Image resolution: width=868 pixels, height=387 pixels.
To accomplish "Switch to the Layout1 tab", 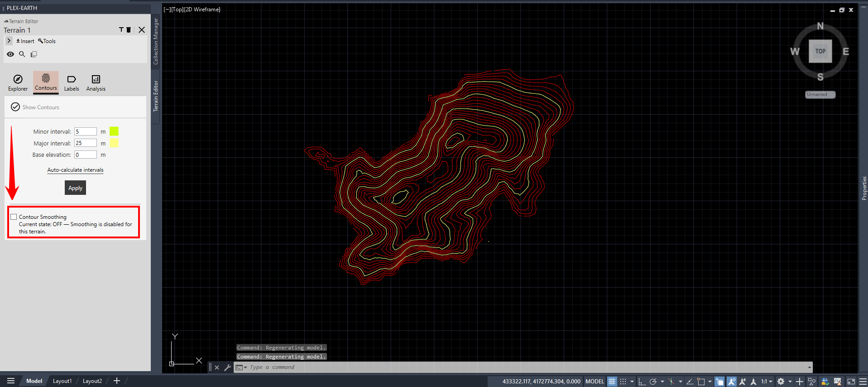I will click(62, 381).
